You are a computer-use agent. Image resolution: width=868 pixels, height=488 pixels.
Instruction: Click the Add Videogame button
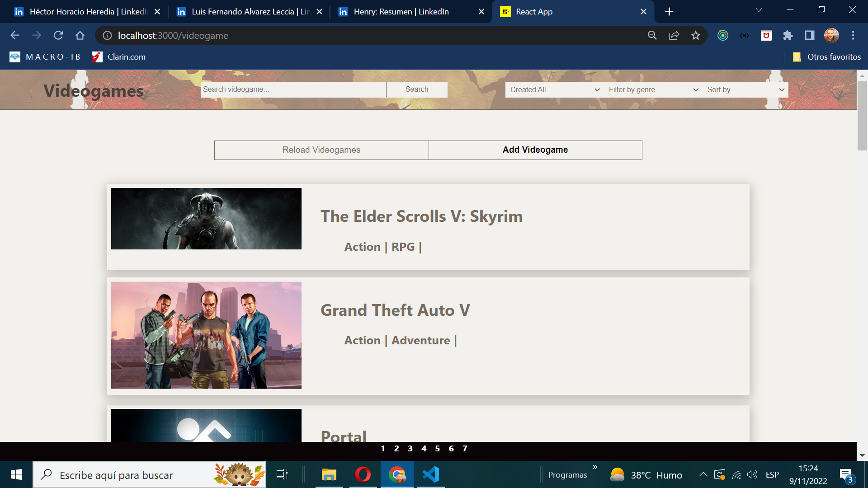[535, 150]
